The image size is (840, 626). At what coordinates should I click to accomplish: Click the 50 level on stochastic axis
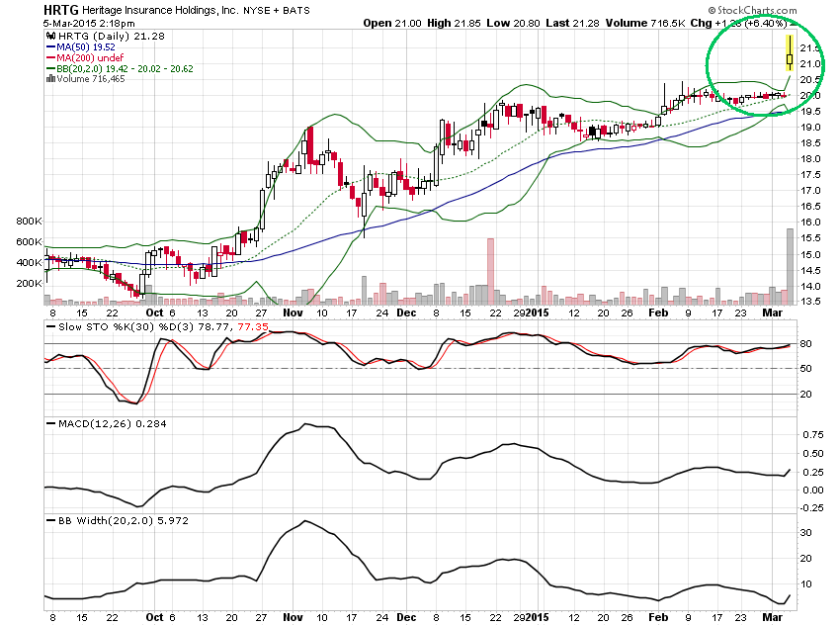805,368
